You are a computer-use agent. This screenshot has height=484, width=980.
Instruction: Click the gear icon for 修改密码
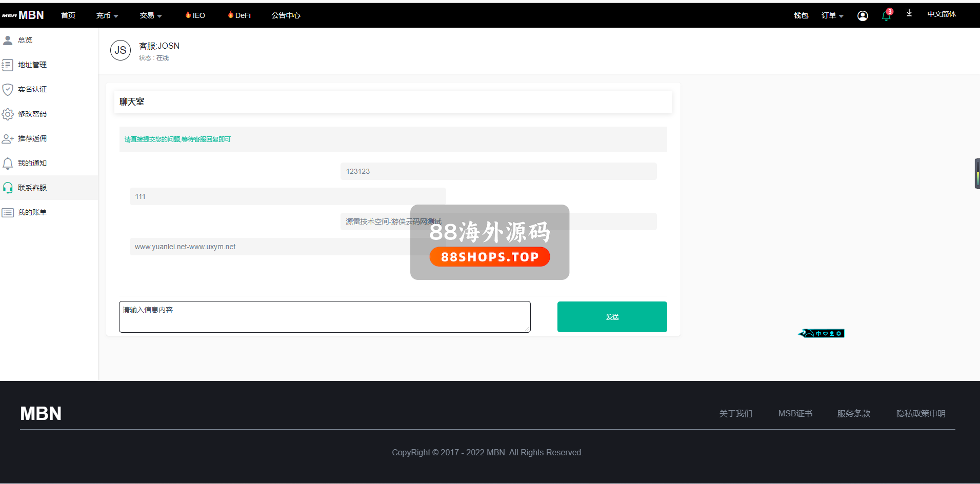(8, 114)
